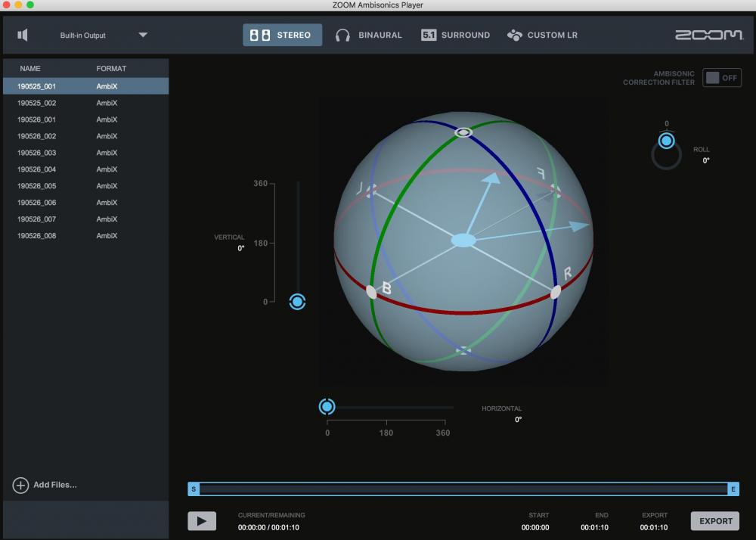Viewport: 756px width, 540px height.
Task: Select 5.1 Surround output mode
Action: point(455,35)
